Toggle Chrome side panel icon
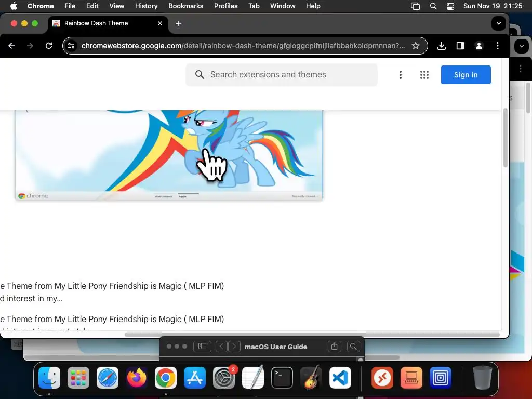 [x=460, y=46]
